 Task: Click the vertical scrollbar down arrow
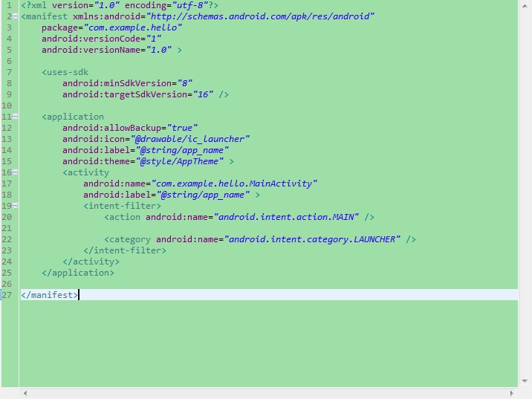click(525, 381)
